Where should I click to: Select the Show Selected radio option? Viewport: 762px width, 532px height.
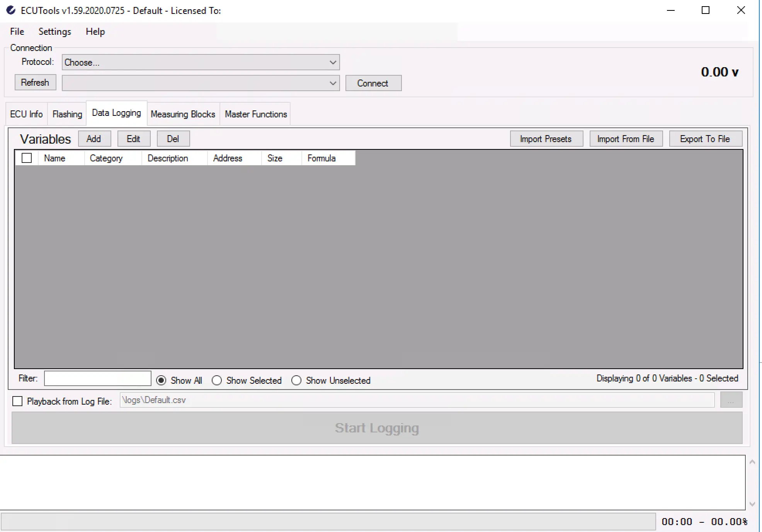click(217, 380)
